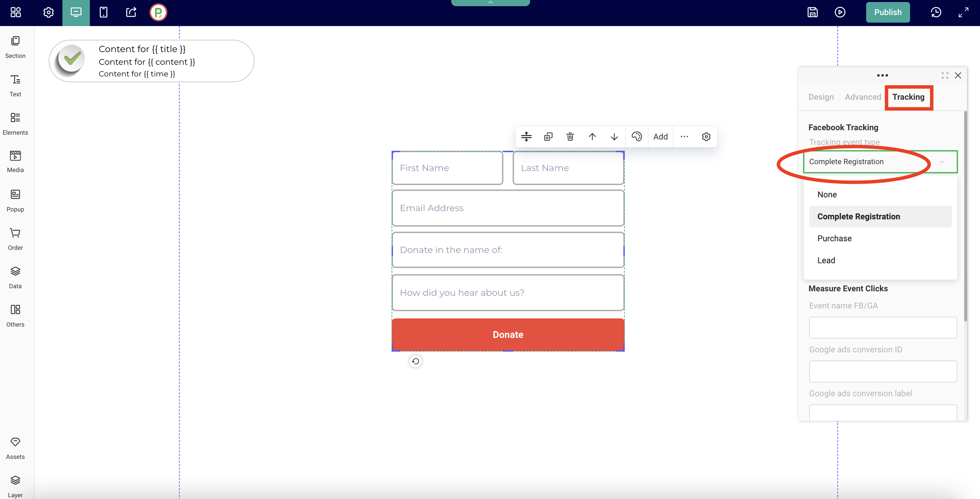Choose None tracking event option
Image resolution: width=980 pixels, height=499 pixels.
click(x=880, y=194)
